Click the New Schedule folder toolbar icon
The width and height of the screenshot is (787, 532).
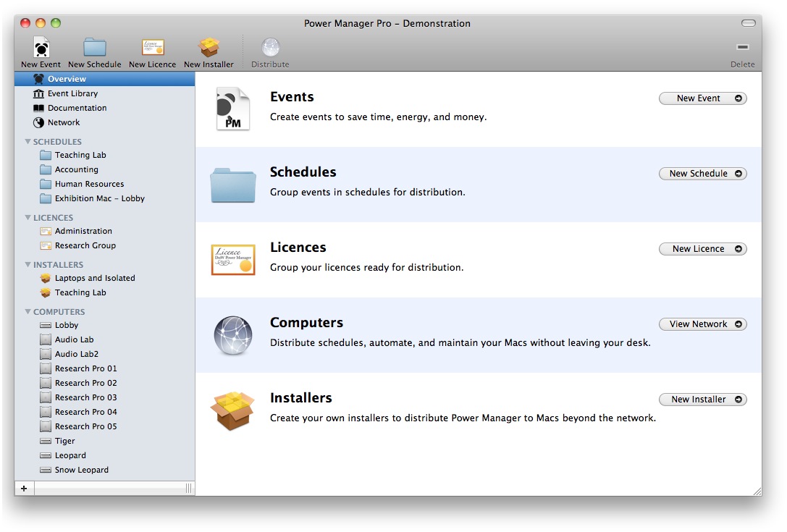click(x=95, y=48)
